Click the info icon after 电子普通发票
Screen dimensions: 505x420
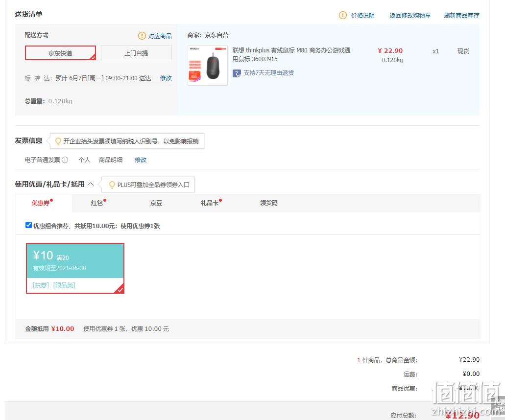click(65, 160)
